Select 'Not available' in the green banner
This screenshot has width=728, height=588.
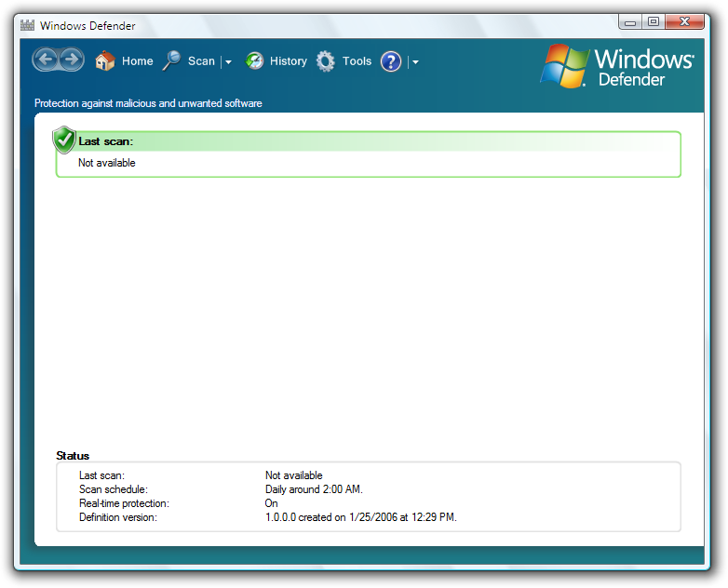(x=107, y=163)
